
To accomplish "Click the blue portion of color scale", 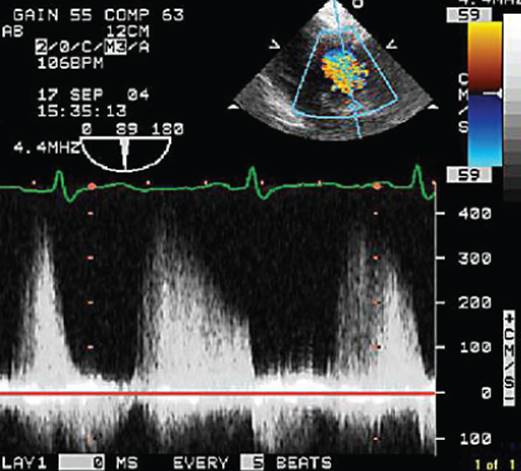I will (x=485, y=130).
